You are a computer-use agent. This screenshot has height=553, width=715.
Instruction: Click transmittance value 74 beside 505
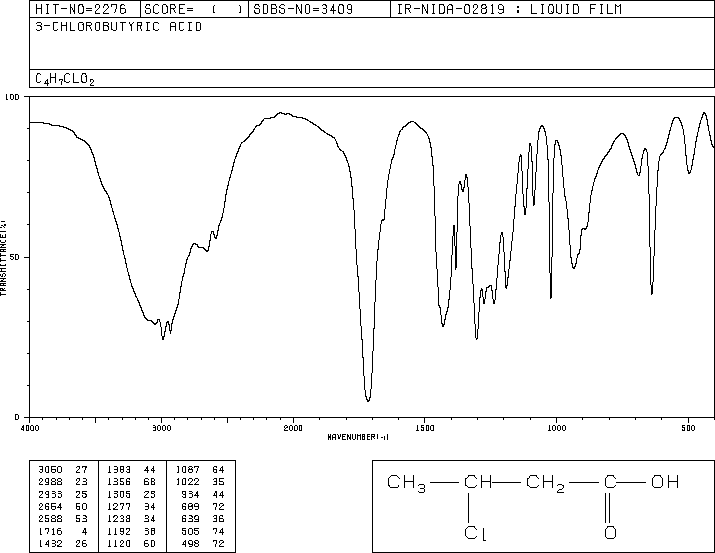coord(218,532)
